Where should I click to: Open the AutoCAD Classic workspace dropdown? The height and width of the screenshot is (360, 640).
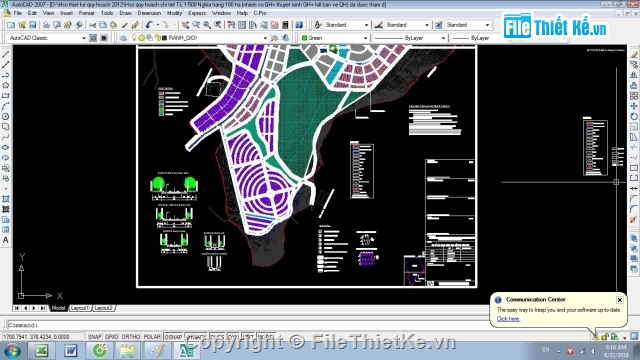click(84, 38)
